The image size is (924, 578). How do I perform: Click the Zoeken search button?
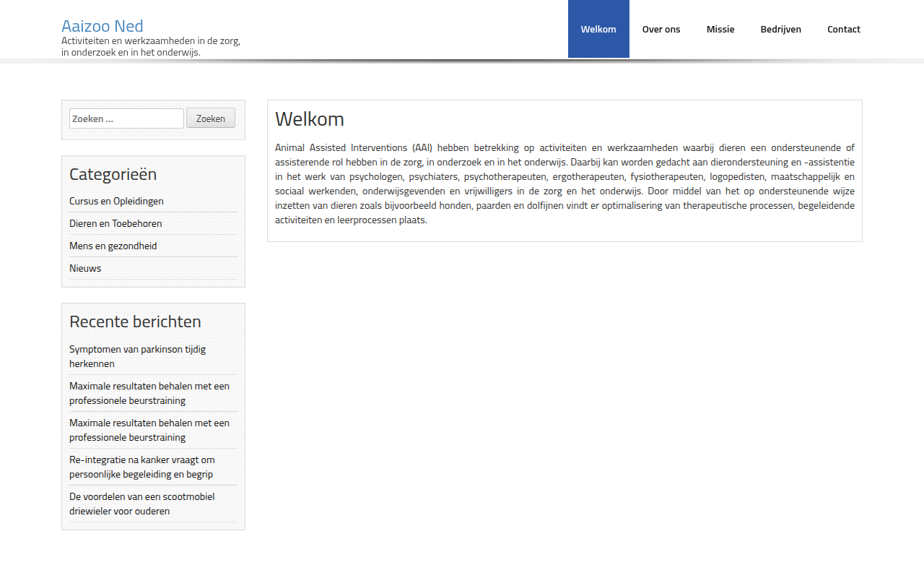(x=211, y=118)
